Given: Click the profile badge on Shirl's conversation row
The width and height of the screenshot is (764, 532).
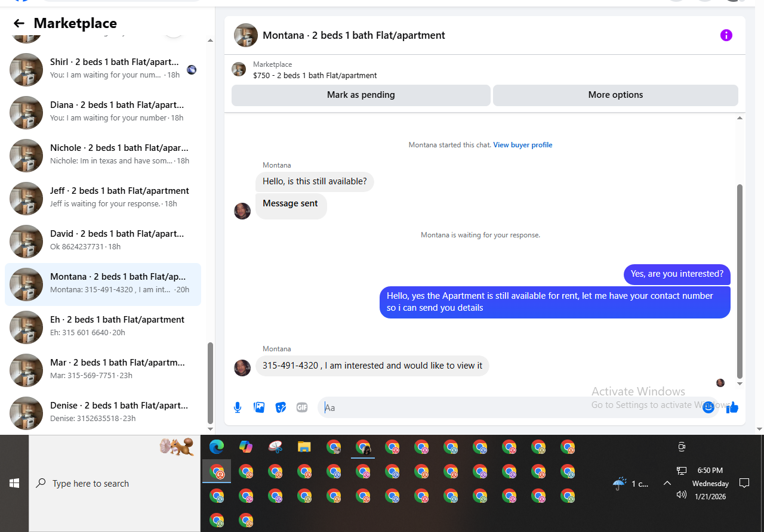Looking at the screenshot, I should [192, 70].
